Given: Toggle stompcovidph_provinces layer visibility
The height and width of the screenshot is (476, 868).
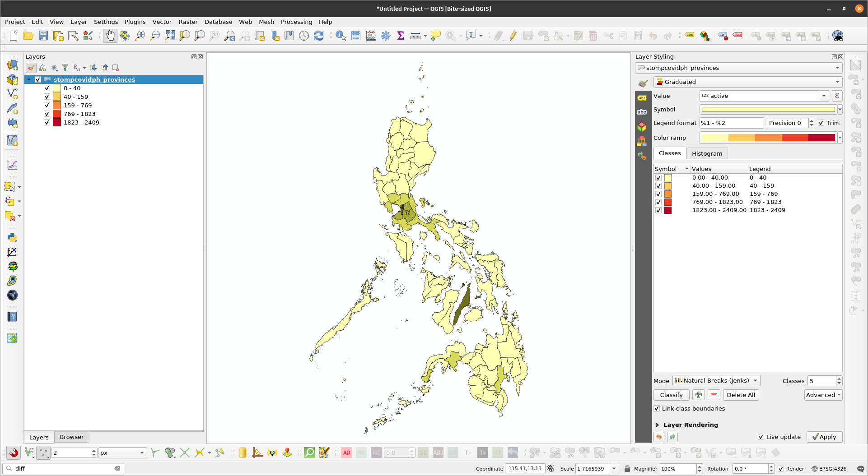Looking at the screenshot, I should coord(38,79).
